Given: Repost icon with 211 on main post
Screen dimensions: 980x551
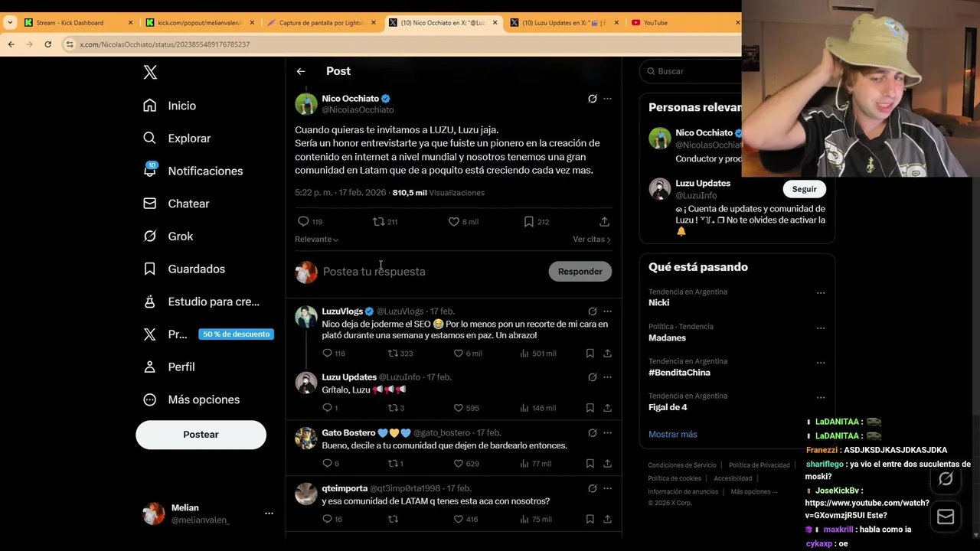Looking at the screenshot, I should [x=384, y=222].
